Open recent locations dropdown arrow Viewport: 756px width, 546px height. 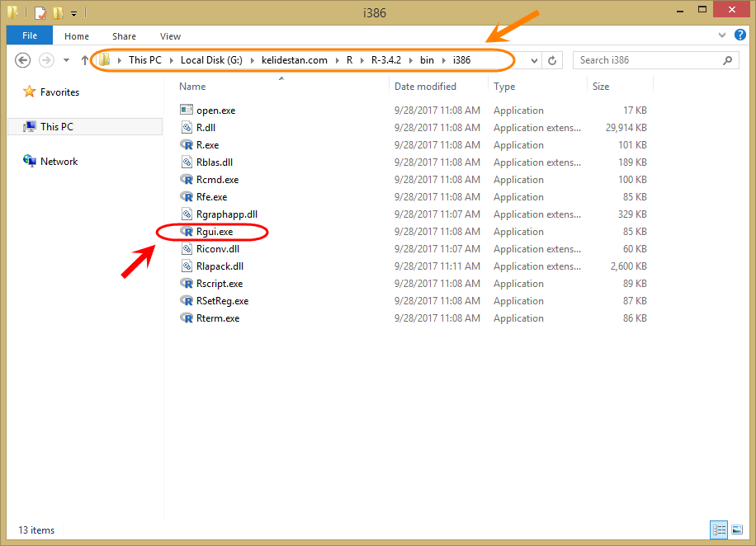click(x=66, y=60)
